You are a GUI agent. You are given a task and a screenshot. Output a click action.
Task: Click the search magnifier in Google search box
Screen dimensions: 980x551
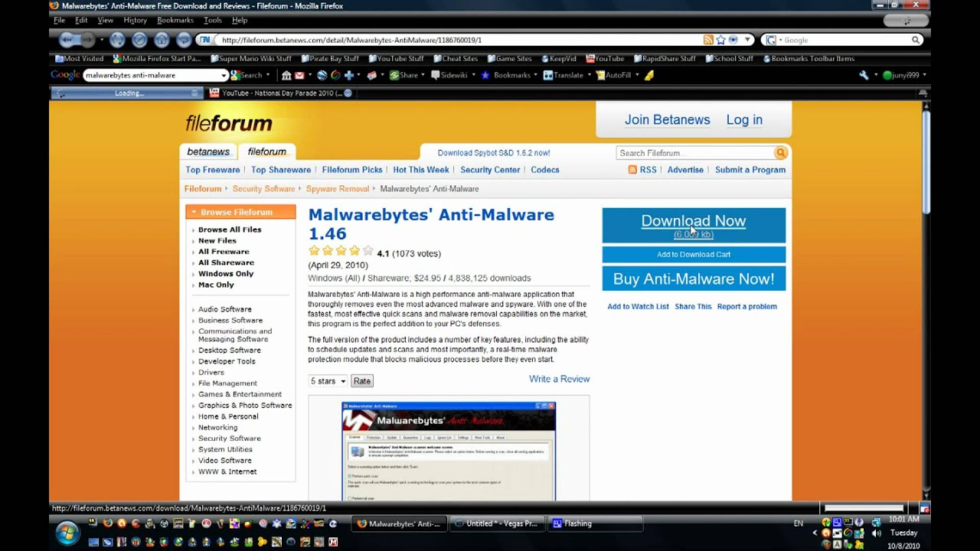pyautogui.click(x=916, y=40)
